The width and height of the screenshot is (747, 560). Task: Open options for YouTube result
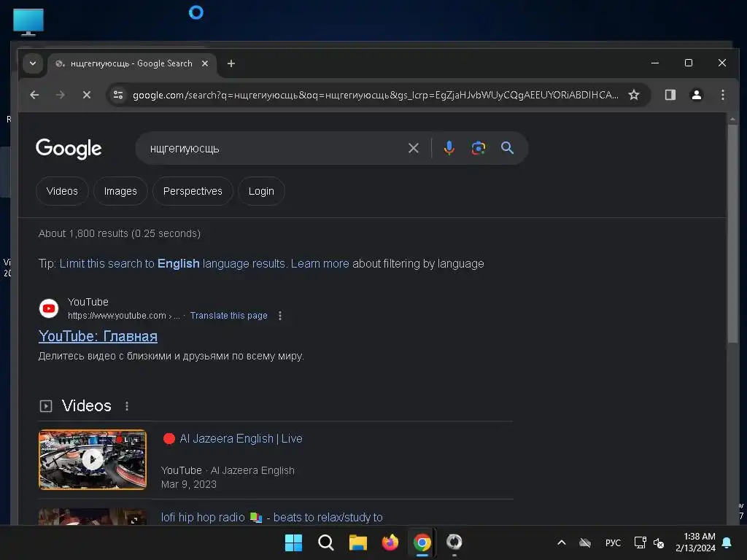(280, 315)
